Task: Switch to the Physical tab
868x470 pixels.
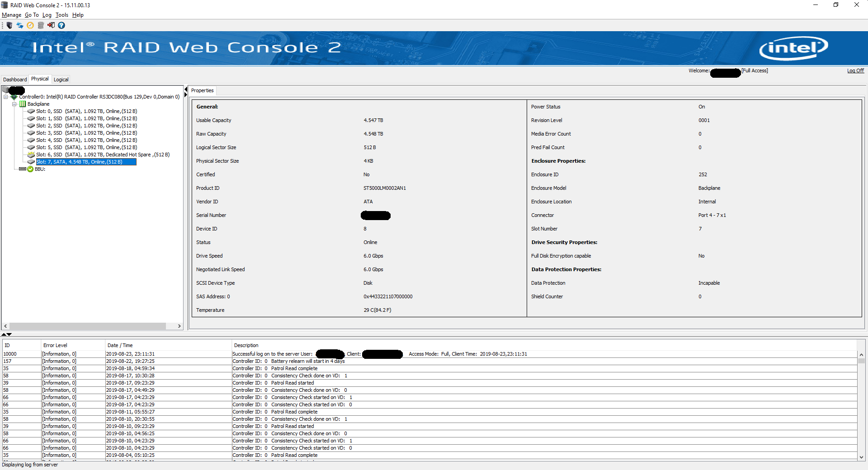Action: tap(40, 79)
